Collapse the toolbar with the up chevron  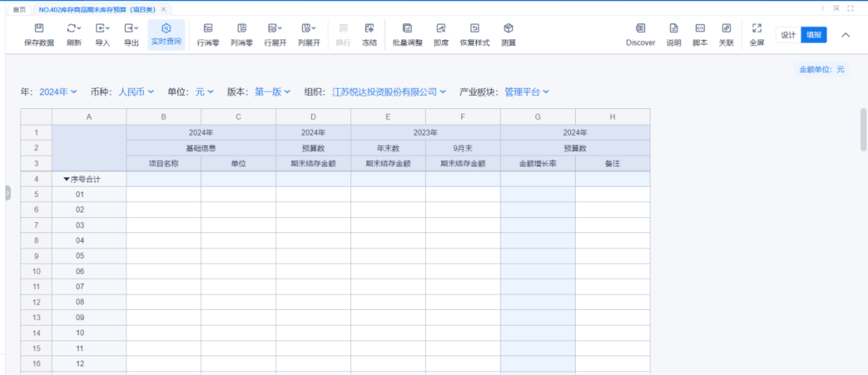coord(846,35)
